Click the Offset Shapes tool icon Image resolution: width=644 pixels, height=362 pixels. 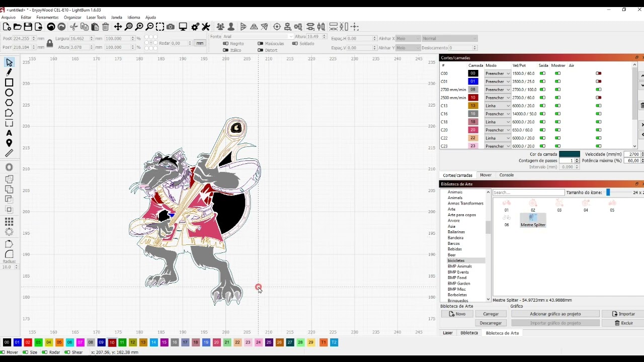point(9,167)
